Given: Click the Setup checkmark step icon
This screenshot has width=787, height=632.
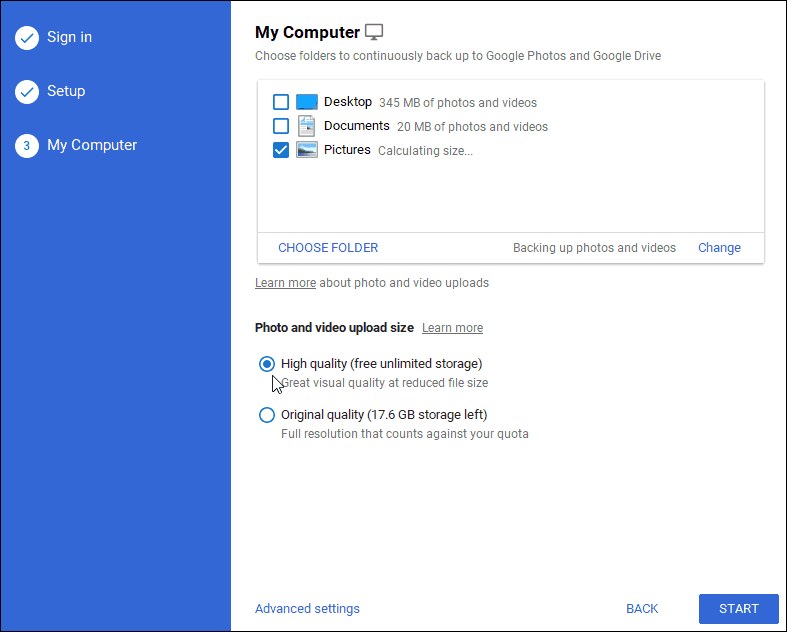Looking at the screenshot, I should coord(27,92).
